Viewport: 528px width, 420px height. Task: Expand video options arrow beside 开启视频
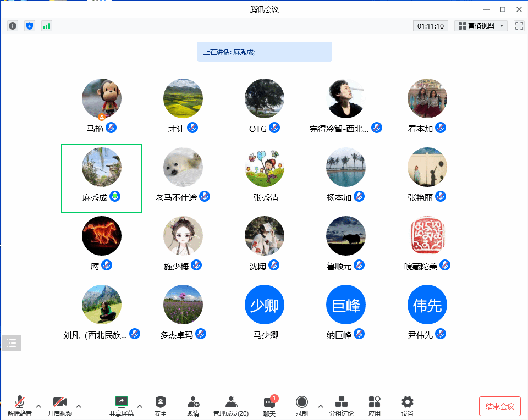(x=79, y=406)
